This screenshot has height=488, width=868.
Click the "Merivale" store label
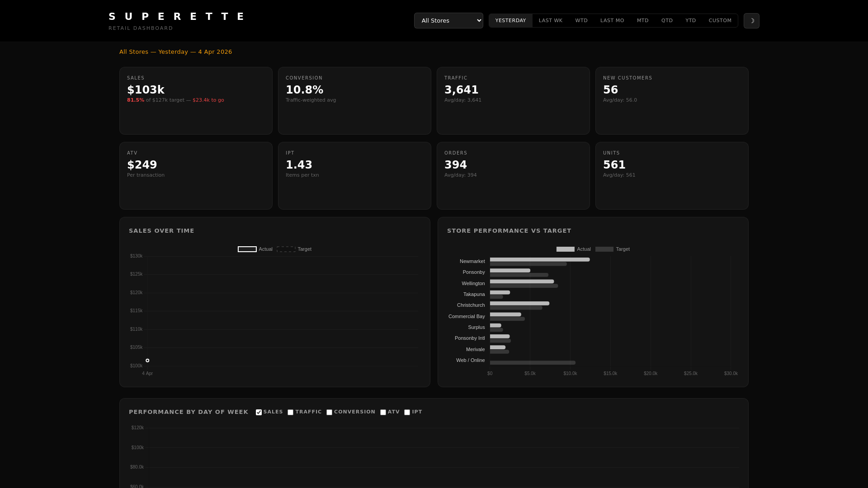[x=475, y=350]
